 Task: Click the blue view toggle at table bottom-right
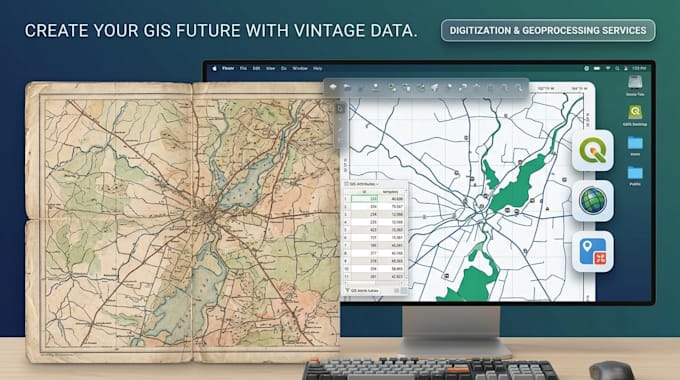(x=404, y=291)
